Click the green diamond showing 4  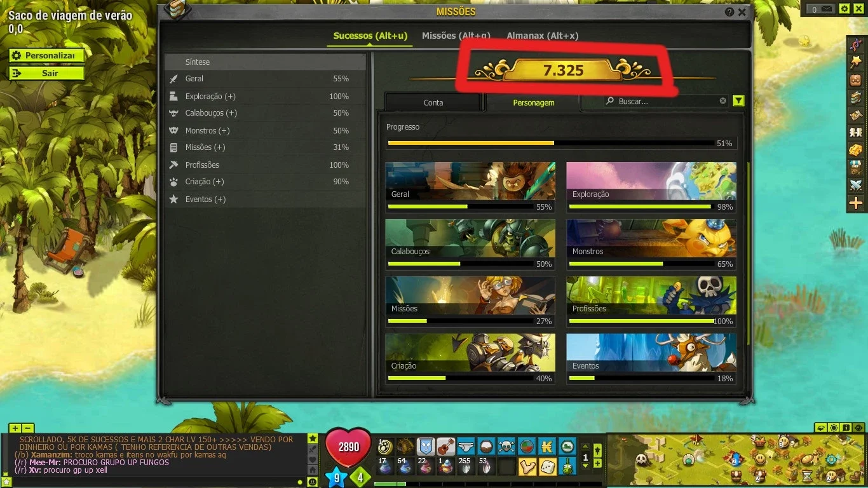pos(360,476)
